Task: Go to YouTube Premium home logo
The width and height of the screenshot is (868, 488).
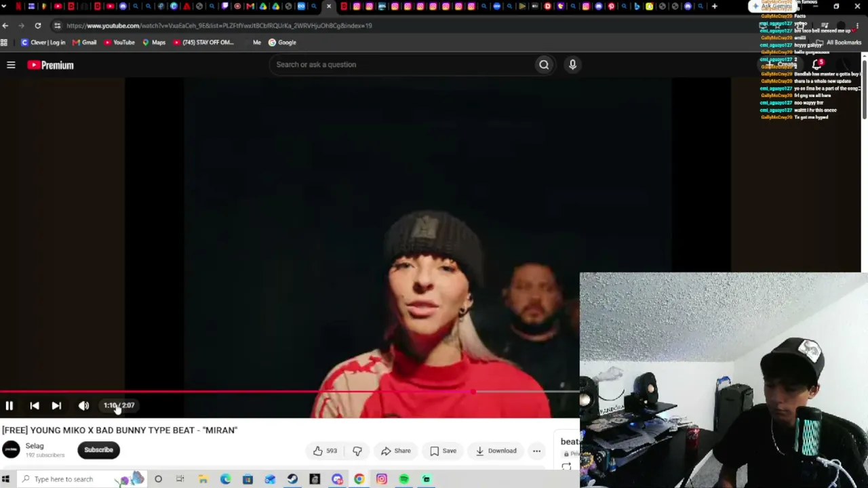Action: [x=50, y=65]
